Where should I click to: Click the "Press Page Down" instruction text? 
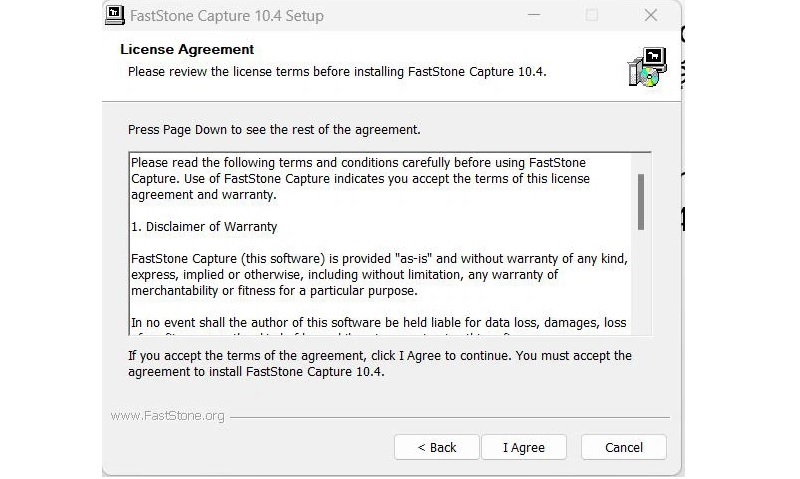pyautogui.click(x=274, y=130)
